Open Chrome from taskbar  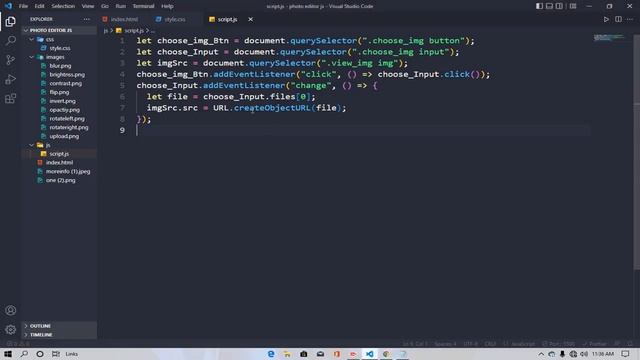[x=386, y=354]
